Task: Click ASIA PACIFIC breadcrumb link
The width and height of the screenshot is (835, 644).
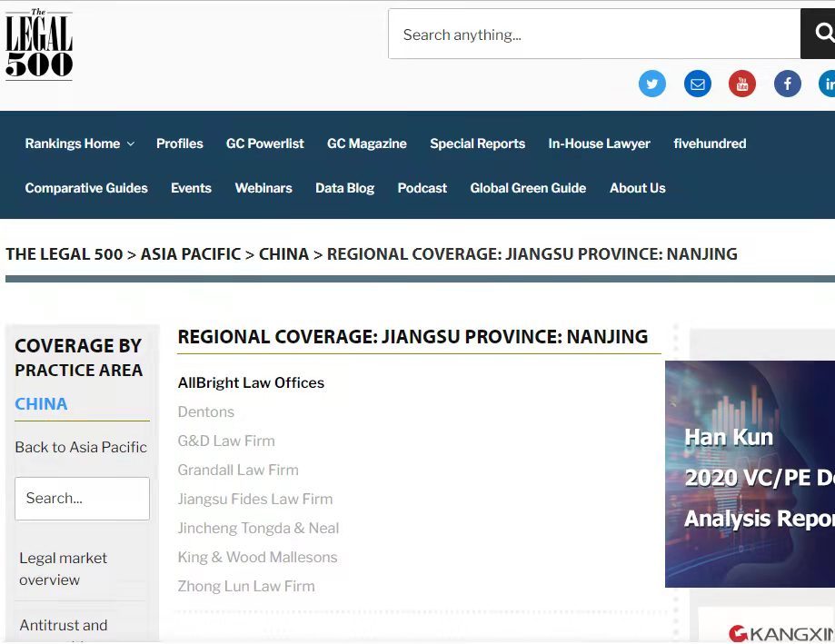Action: point(191,253)
